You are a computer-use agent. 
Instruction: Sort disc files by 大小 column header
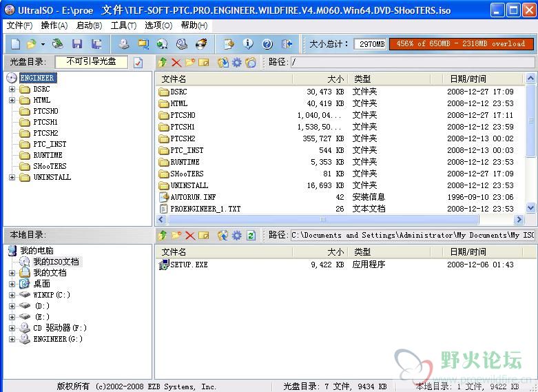click(x=320, y=79)
